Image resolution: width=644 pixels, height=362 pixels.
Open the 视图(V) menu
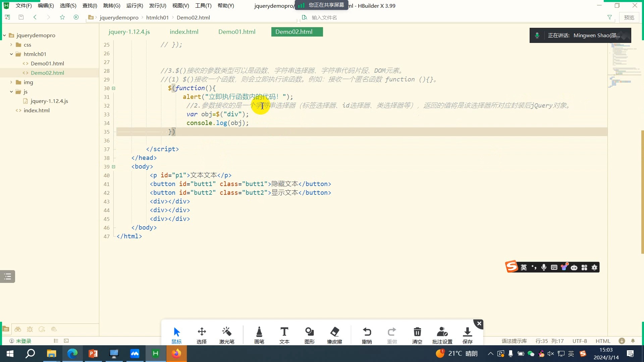tap(180, 6)
